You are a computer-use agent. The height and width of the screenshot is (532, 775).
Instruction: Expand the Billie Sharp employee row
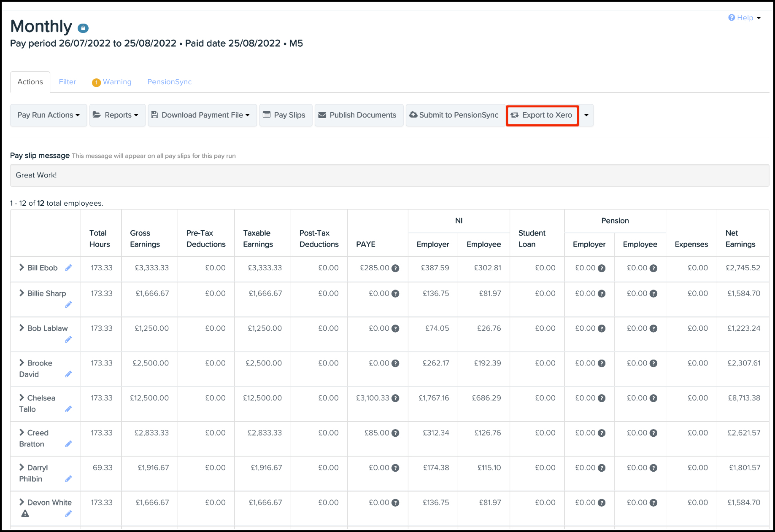tap(22, 293)
